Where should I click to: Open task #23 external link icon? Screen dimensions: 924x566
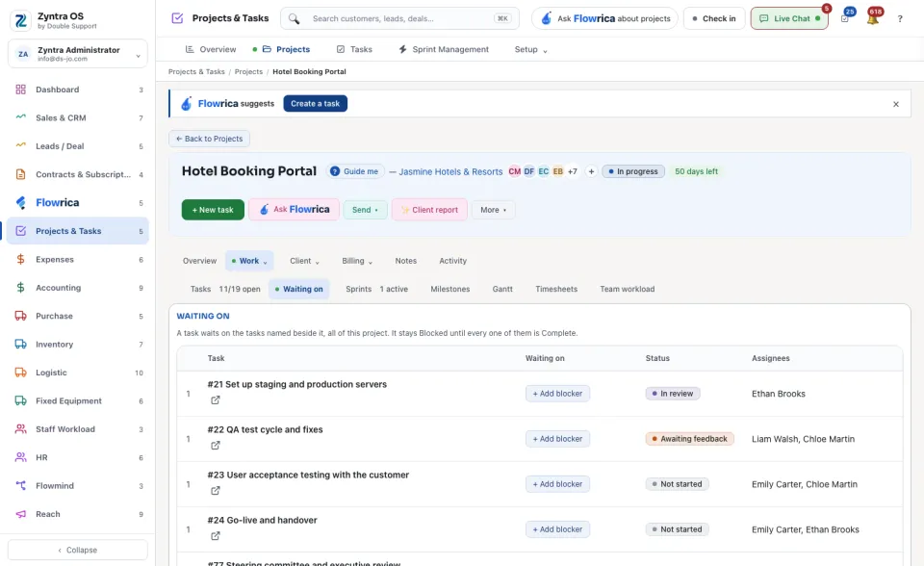[x=216, y=491]
